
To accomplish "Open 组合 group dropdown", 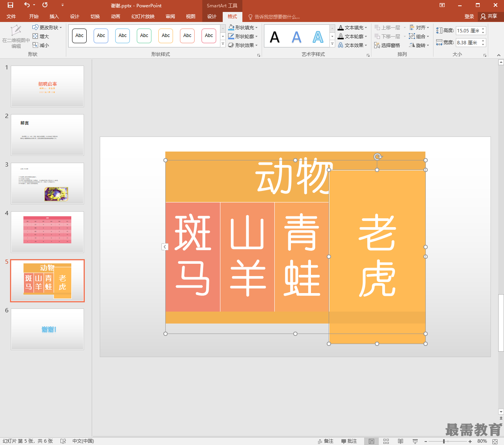I will [419, 36].
